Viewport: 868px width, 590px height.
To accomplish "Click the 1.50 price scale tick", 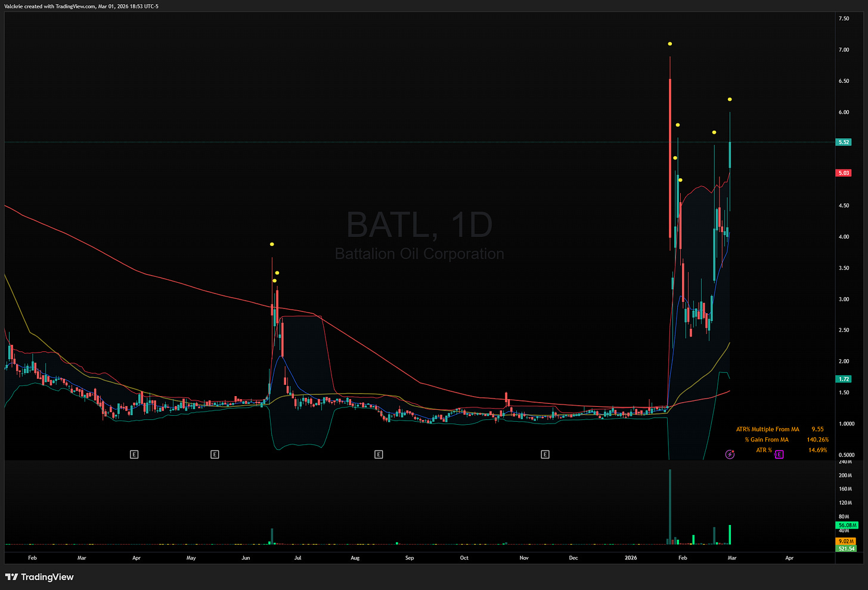I will [x=844, y=393].
